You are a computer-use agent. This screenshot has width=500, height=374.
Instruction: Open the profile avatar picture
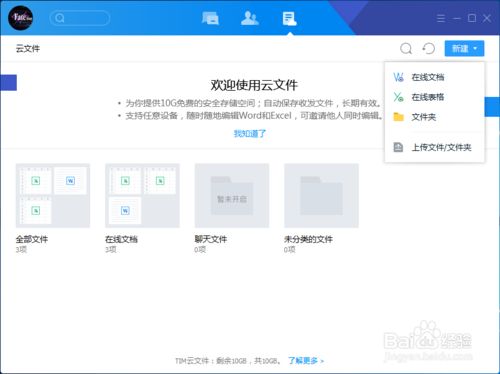pos(20,18)
